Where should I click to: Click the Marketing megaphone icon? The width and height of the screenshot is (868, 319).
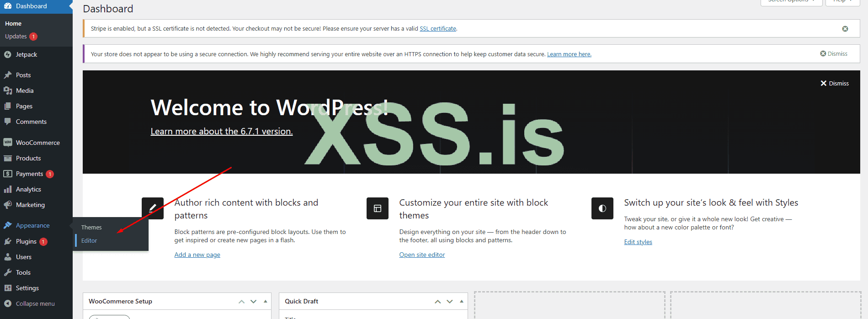(8, 205)
